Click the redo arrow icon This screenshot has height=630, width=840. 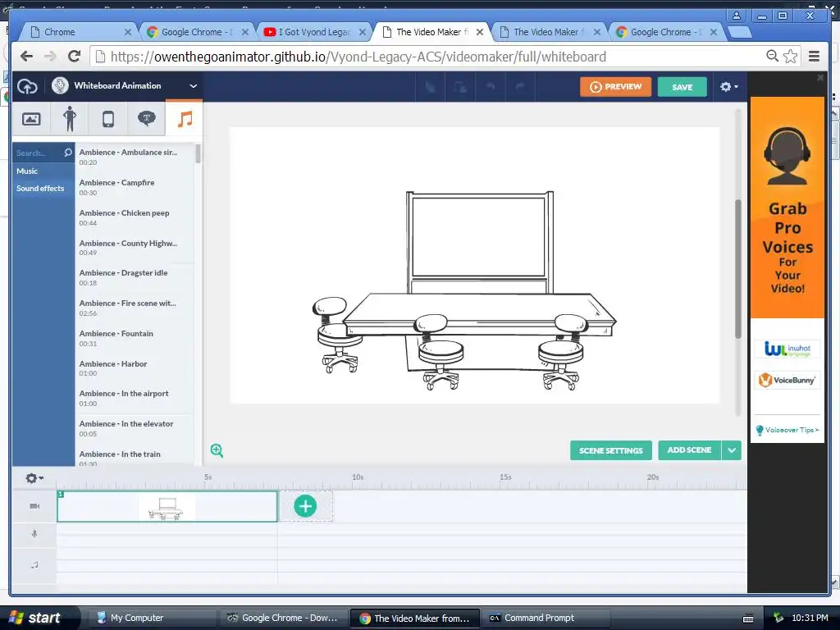[520, 87]
